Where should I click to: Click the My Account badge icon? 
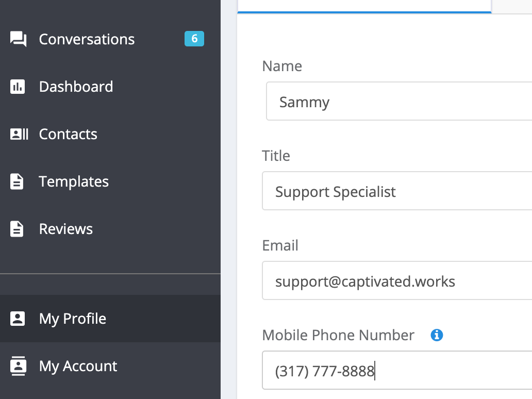click(18, 366)
